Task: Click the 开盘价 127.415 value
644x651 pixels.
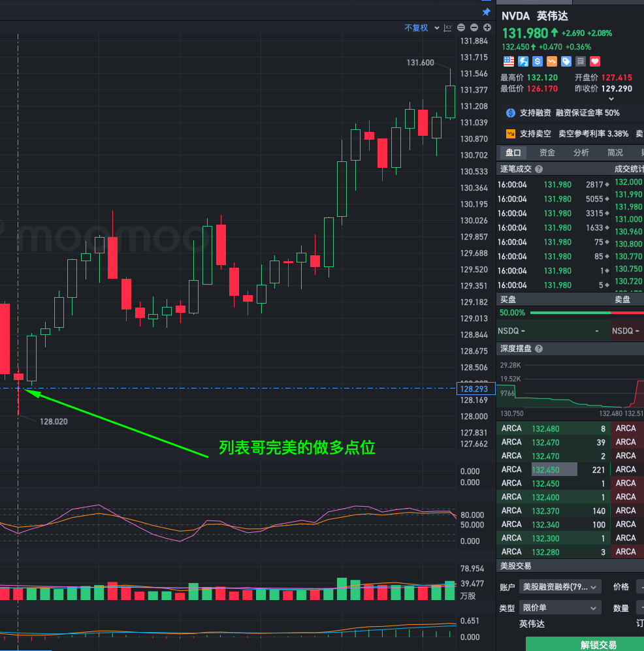Action: [x=617, y=78]
